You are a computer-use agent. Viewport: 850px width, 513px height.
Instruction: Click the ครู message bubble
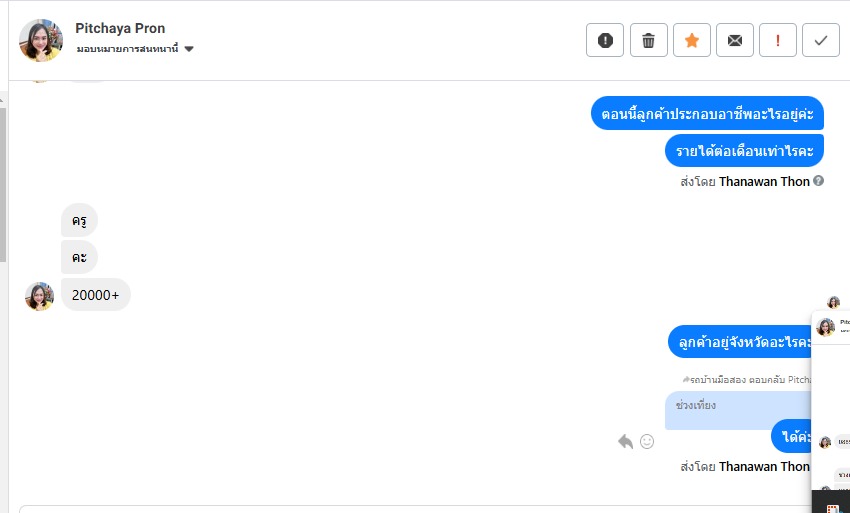pos(79,220)
